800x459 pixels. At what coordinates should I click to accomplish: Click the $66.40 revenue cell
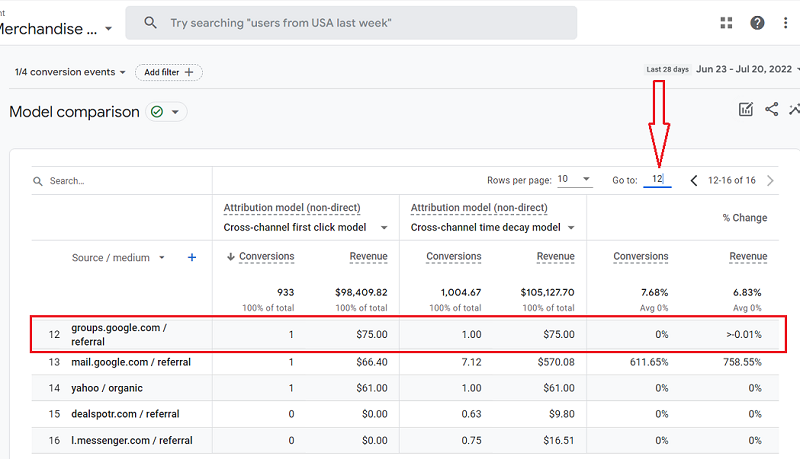tap(372, 362)
